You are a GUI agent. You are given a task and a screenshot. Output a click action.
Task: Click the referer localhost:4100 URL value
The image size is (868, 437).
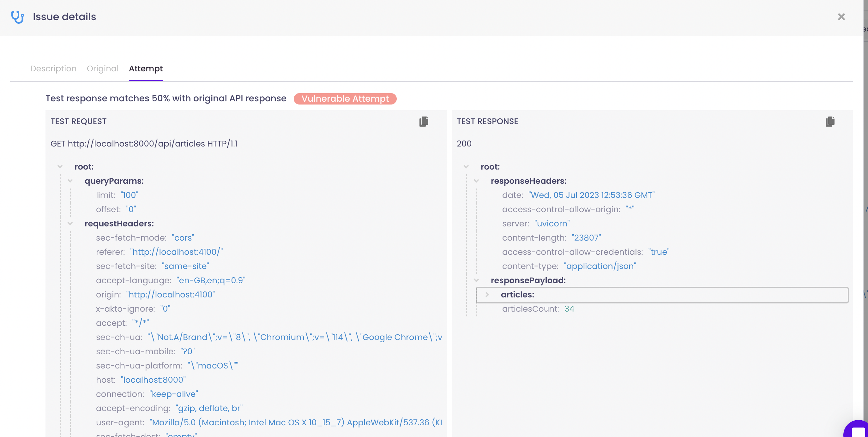[x=177, y=252]
